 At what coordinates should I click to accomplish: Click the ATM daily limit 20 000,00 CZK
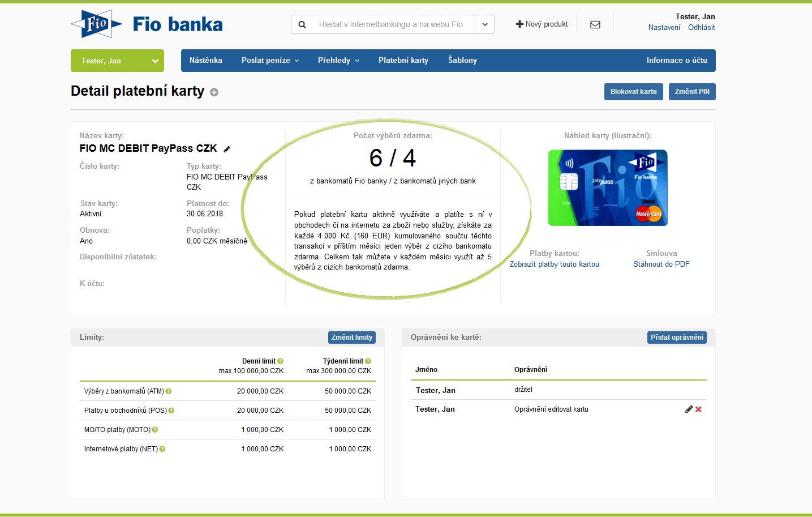[260, 391]
